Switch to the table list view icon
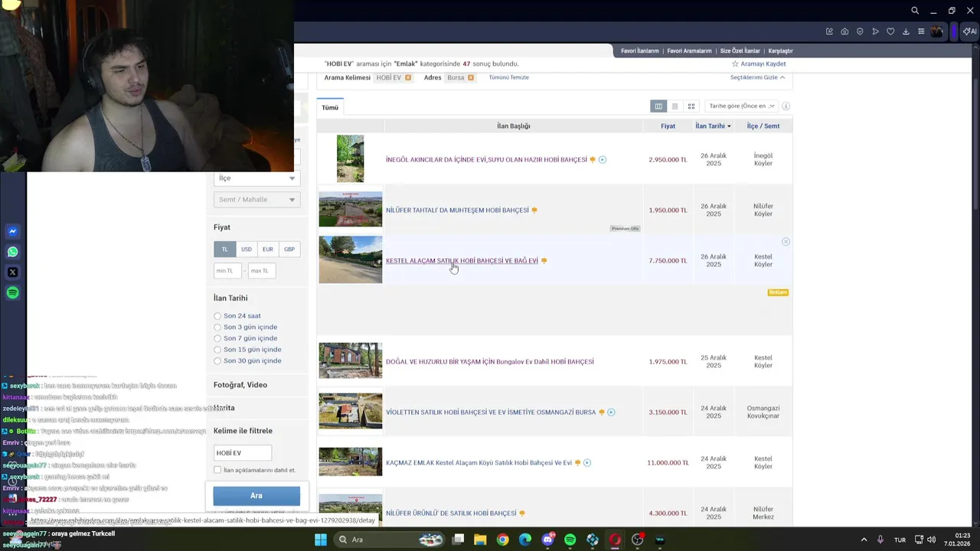This screenshot has width=980, height=551. pyautogui.click(x=658, y=106)
